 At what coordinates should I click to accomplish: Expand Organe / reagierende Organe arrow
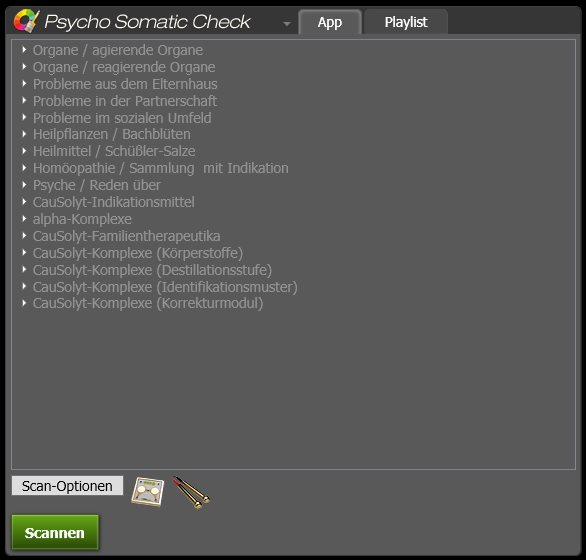pos(24,67)
